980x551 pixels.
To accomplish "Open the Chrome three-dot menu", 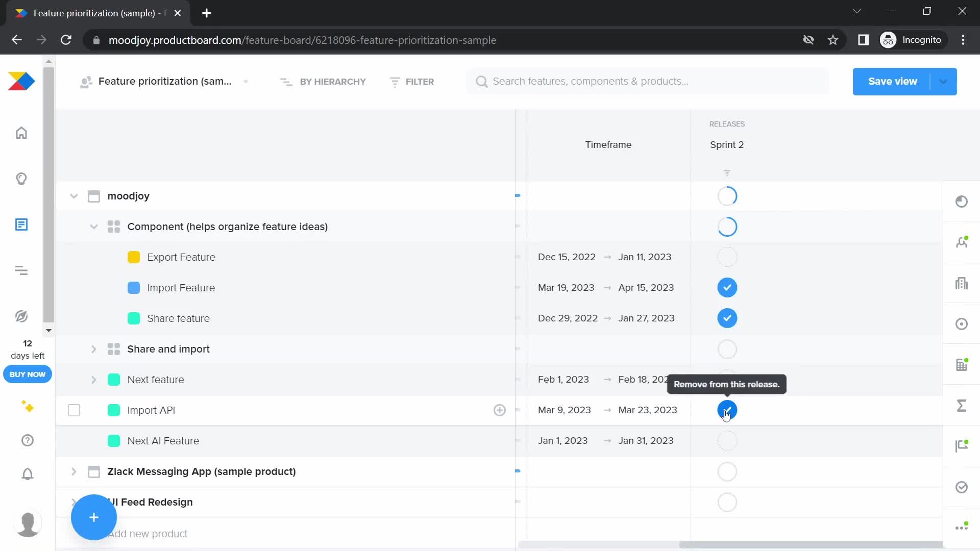I will point(963,40).
